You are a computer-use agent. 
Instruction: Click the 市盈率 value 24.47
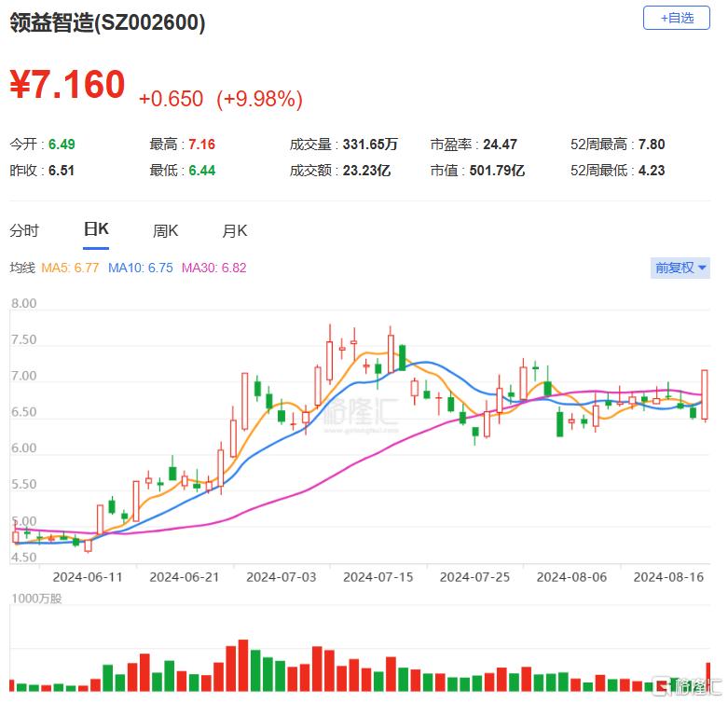pos(500,145)
